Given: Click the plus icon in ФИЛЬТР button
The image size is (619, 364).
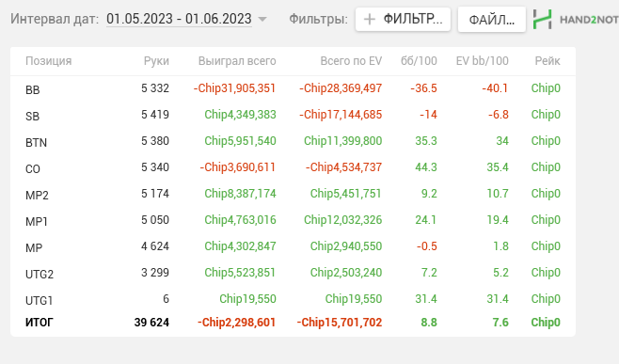Looking at the screenshot, I should [369, 20].
